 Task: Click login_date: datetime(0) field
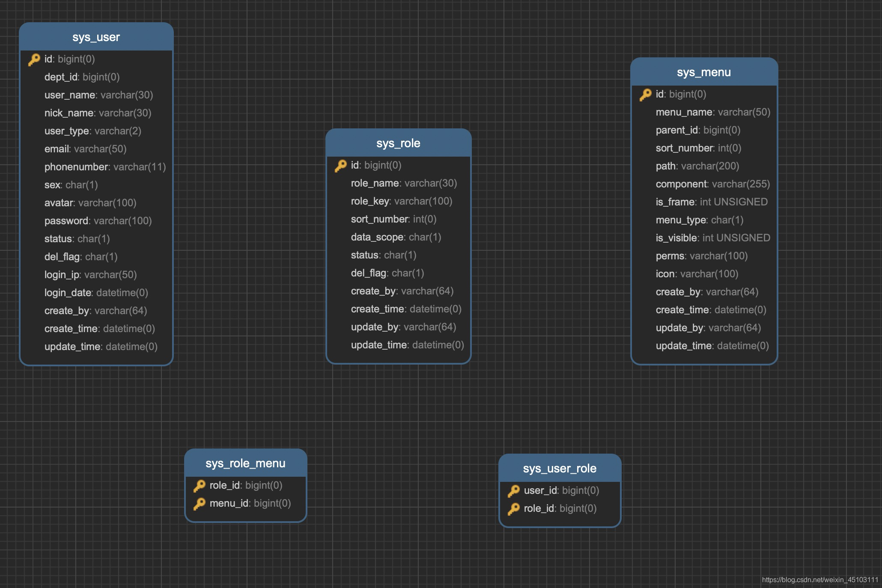[96, 293]
